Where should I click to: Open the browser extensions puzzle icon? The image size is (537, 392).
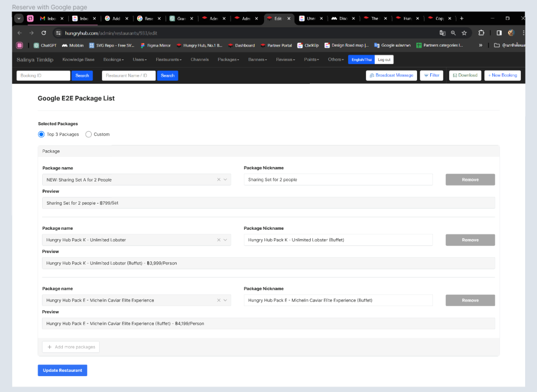pyautogui.click(x=481, y=33)
